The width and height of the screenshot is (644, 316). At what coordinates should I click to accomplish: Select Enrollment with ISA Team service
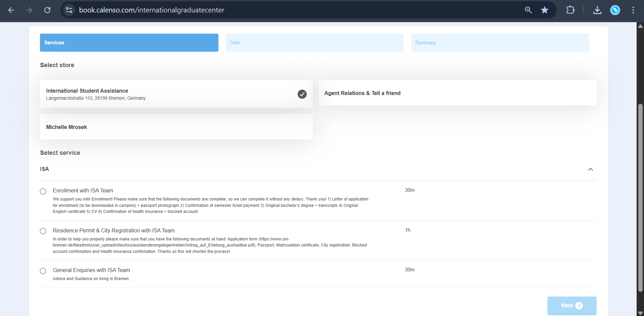pyautogui.click(x=43, y=191)
